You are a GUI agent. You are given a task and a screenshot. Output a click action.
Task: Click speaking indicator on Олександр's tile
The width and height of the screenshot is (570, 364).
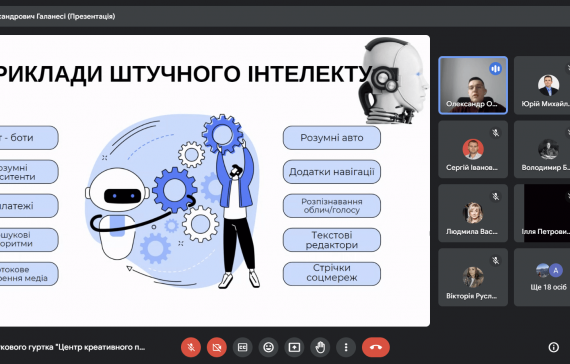click(495, 68)
